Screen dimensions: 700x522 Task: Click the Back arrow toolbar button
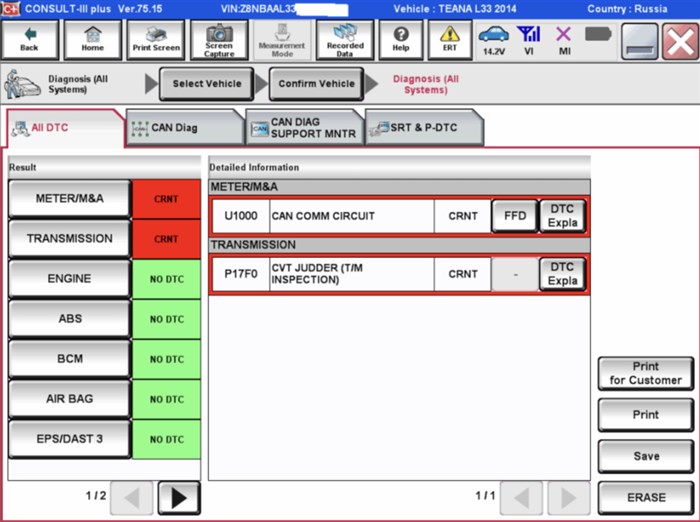(29, 39)
